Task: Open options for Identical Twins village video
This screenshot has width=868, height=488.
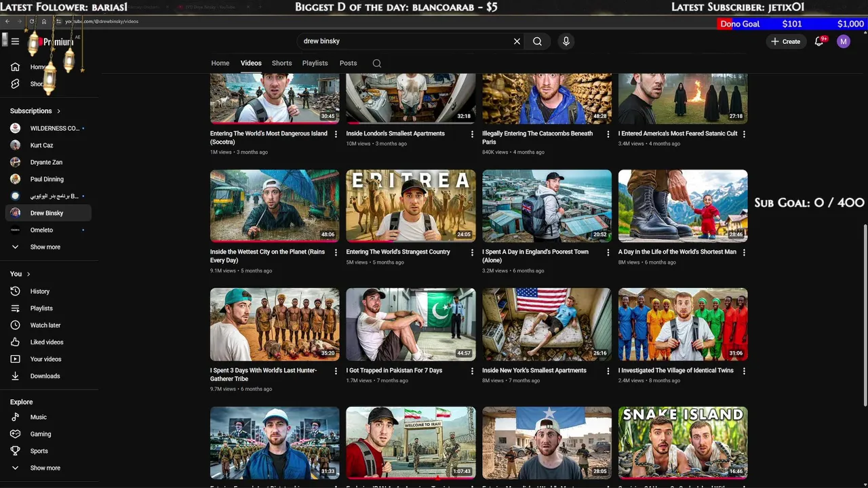Action: point(744,371)
